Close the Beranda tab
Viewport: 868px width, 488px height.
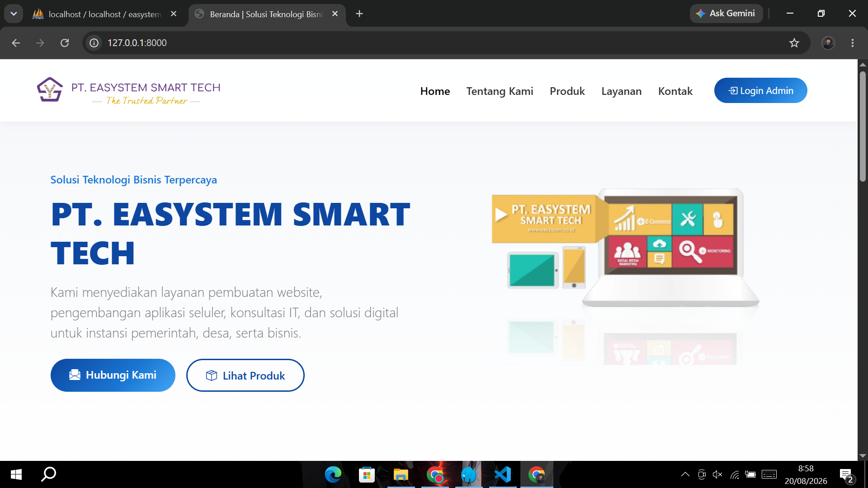click(x=335, y=14)
